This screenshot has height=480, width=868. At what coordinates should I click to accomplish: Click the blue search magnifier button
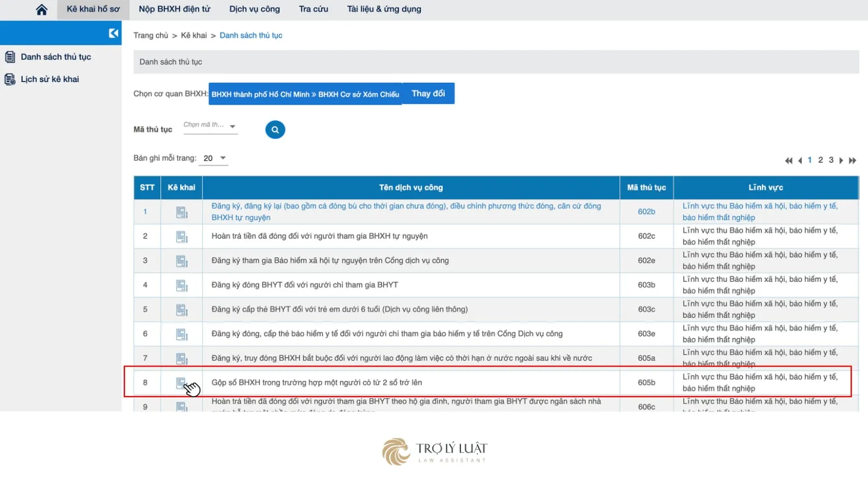click(275, 130)
